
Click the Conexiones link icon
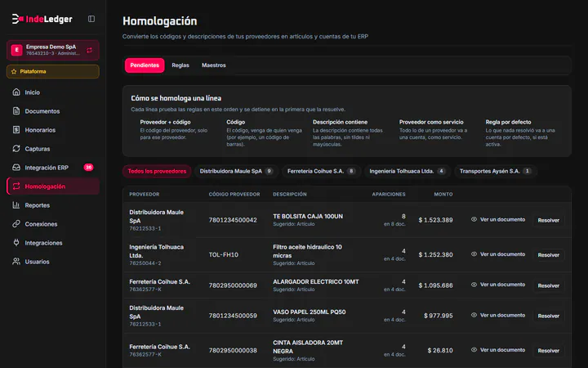click(x=16, y=224)
